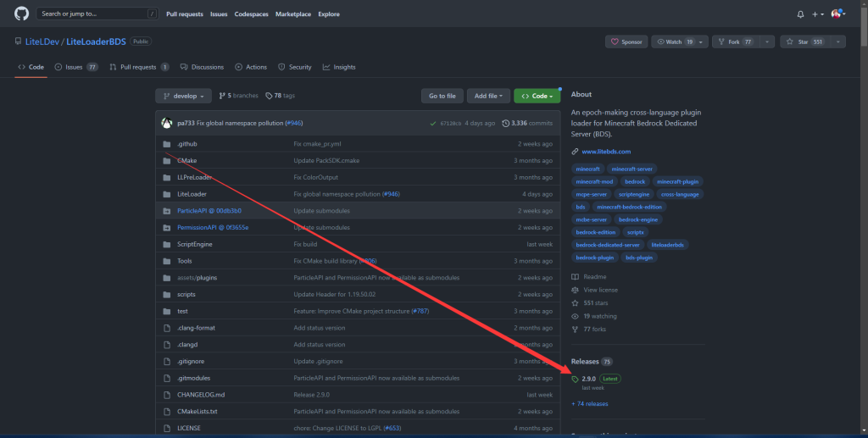Open the CHANGELOG.md file

[201, 395]
